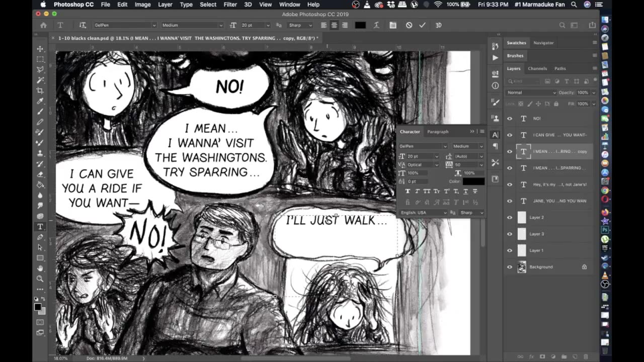This screenshot has height=362, width=644.
Task: Left-align the text
Action: pyautogui.click(x=324, y=25)
